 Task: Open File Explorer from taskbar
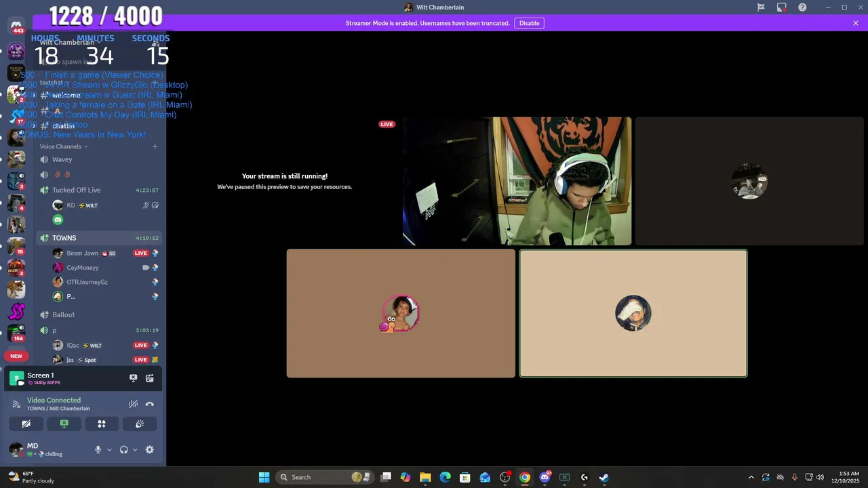coord(425,477)
